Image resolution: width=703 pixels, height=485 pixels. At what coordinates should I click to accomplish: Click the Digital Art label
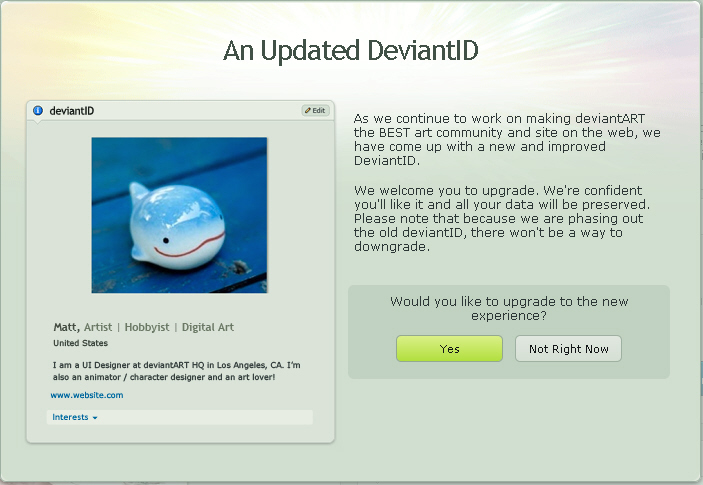[208, 327]
